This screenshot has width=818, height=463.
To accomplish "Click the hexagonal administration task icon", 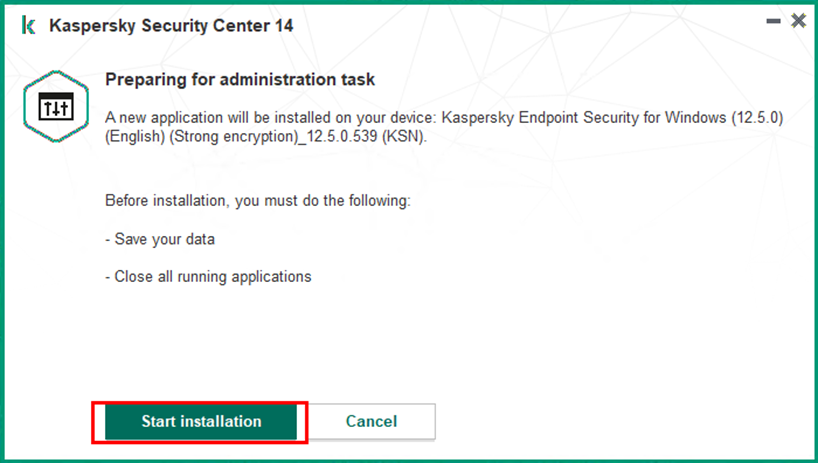I will click(x=56, y=106).
